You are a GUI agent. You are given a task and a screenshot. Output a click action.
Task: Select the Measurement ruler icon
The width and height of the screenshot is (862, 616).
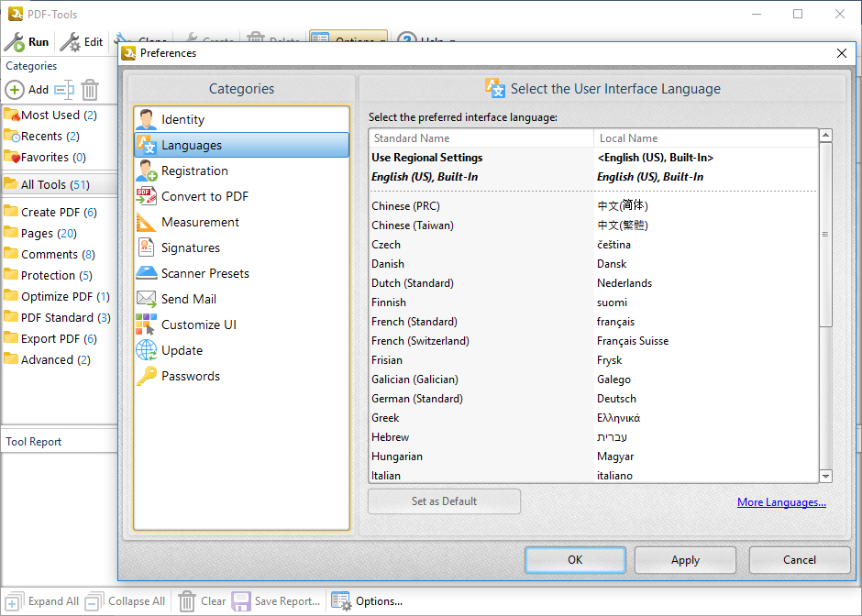(x=147, y=222)
